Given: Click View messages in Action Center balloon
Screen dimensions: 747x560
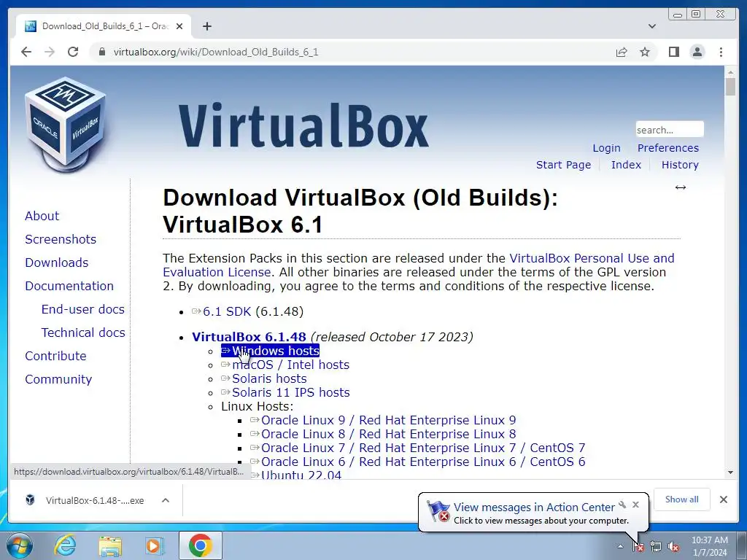Looking at the screenshot, I should [534, 507].
